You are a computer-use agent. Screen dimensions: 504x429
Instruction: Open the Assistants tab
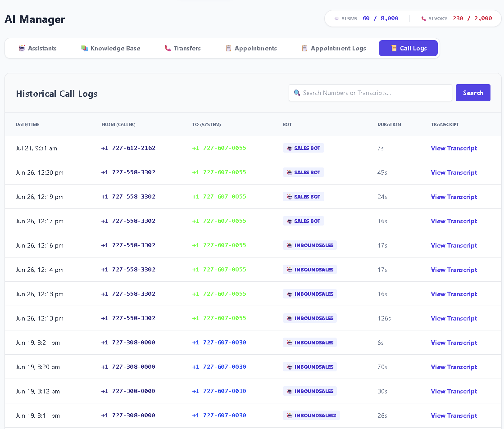pos(37,48)
